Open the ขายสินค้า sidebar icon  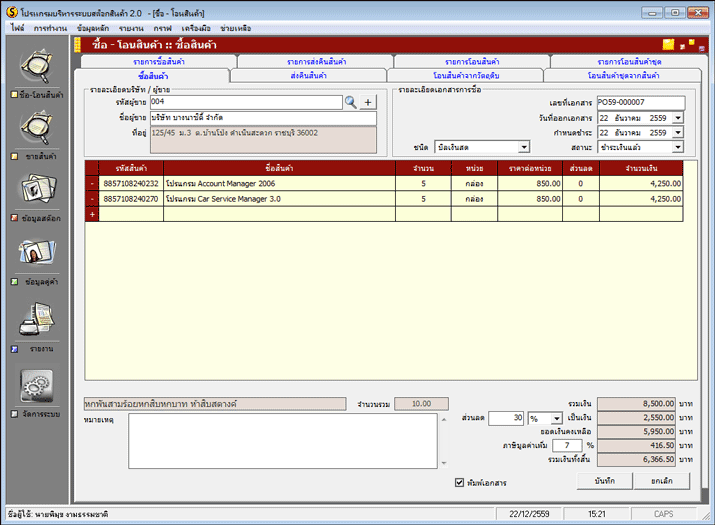point(36,127)
